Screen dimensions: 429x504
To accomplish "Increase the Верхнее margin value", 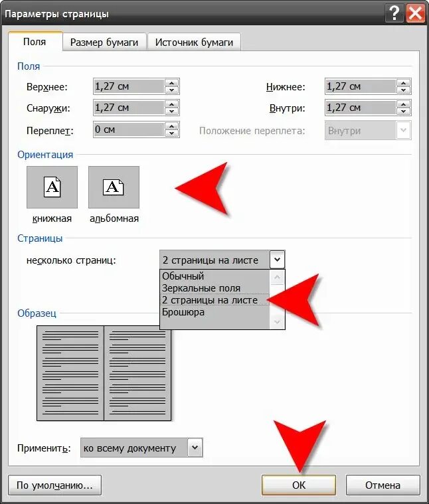I will (x=171, y=83).
